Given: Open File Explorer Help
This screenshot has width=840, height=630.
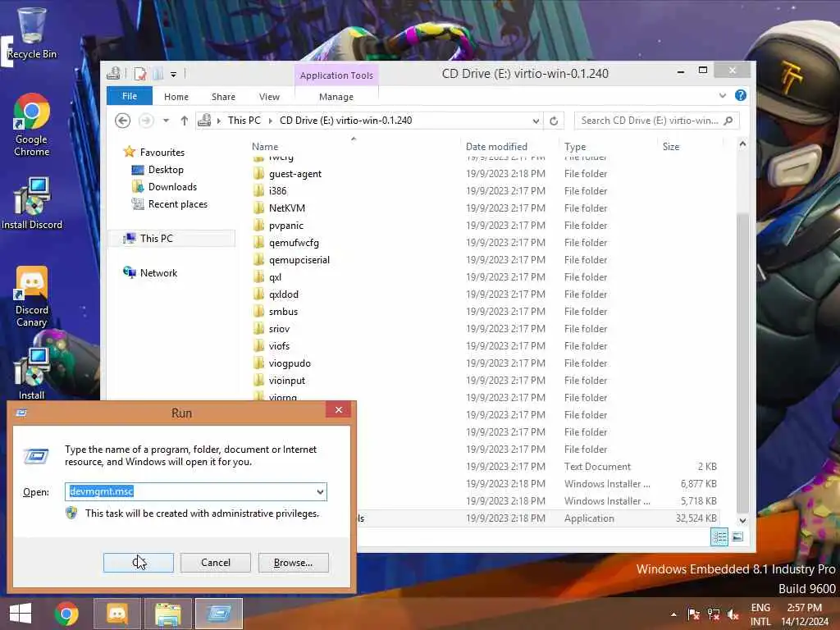Looking at the screenshot, I should pyautogui.click(x=741, y=95).
